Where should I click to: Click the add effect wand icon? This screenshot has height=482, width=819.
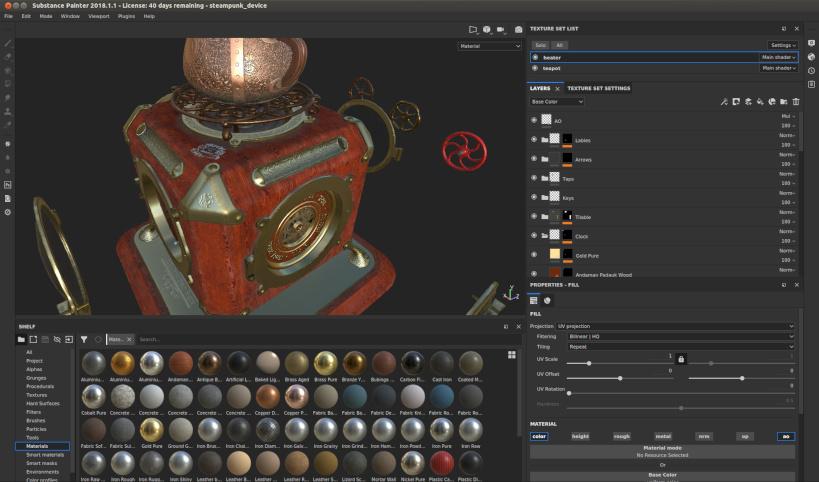point(724,102)
